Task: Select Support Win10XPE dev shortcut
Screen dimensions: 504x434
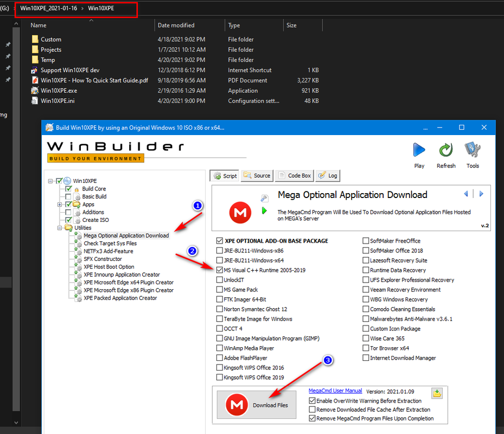Action: pyautogui.click(x=70, y=70)
